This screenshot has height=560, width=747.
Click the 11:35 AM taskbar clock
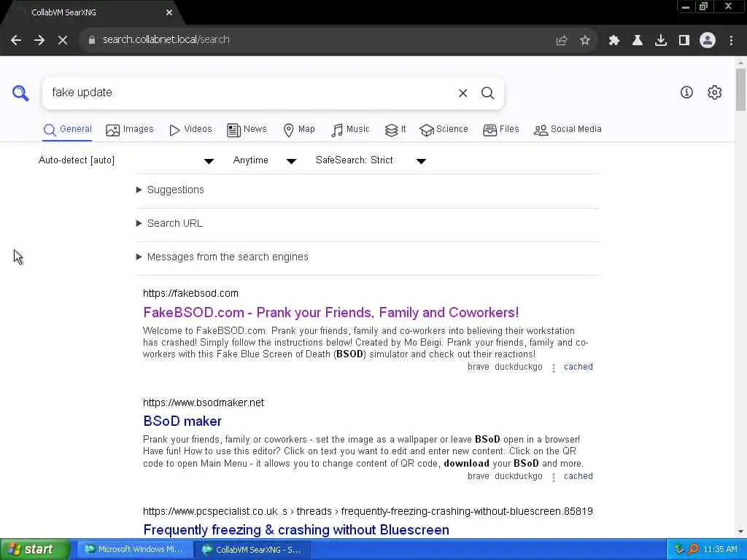pos(720,550)
